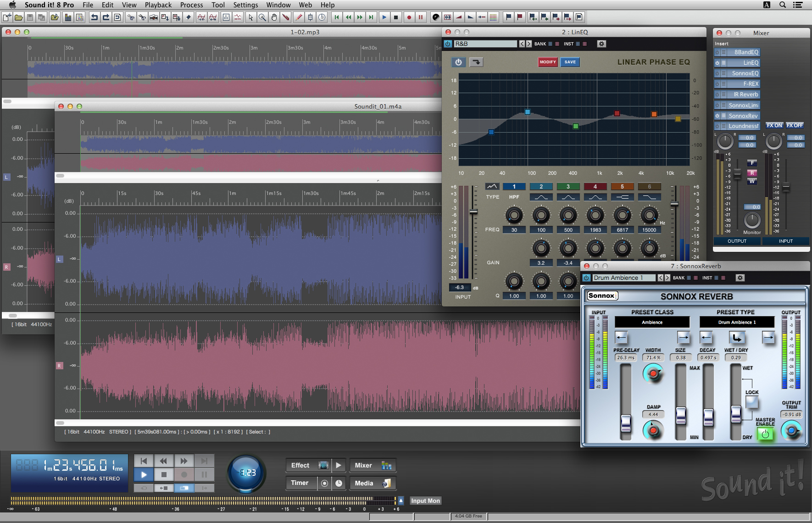Viewport: 812px width, 523px height.
Task: Click the blue flag marker icon
Action: [x=508, y=17]
